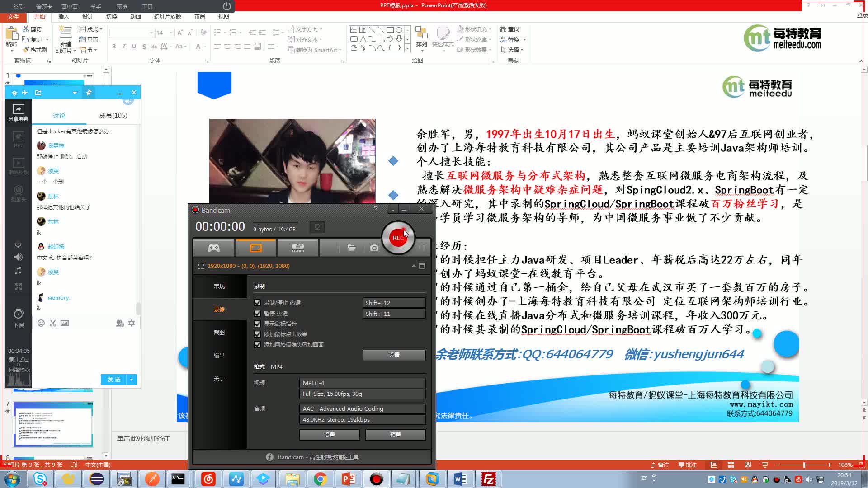Switch to slide sorter view in status bar
This screenshot has width=868, height=488.
click(731, 465)
